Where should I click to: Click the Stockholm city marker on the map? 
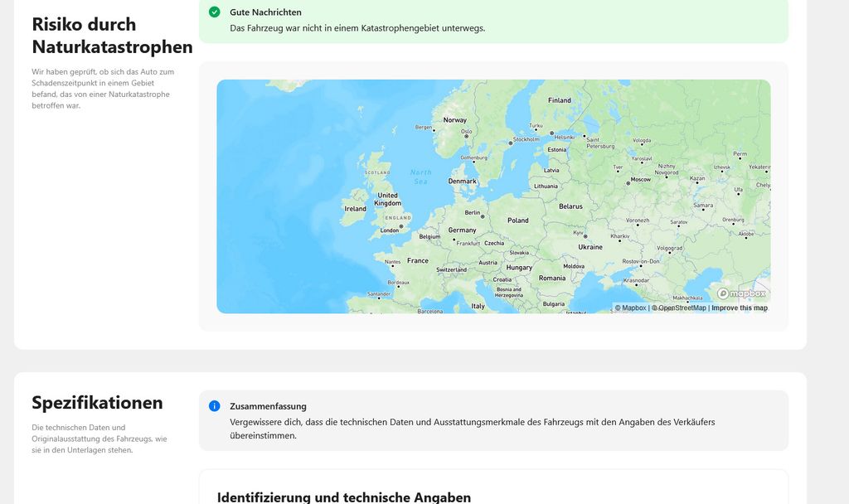pos(510,143)
